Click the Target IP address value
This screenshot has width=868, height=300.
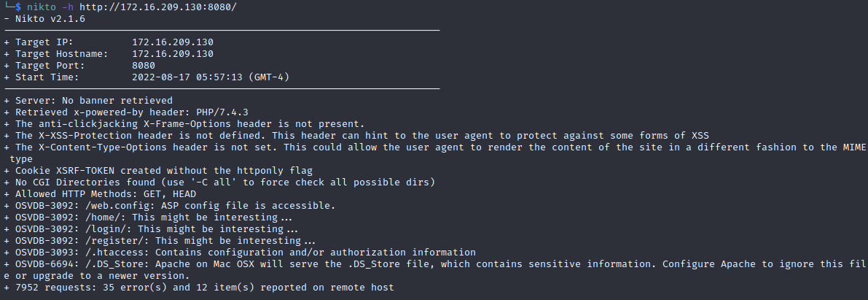click(x=173, y=42)
